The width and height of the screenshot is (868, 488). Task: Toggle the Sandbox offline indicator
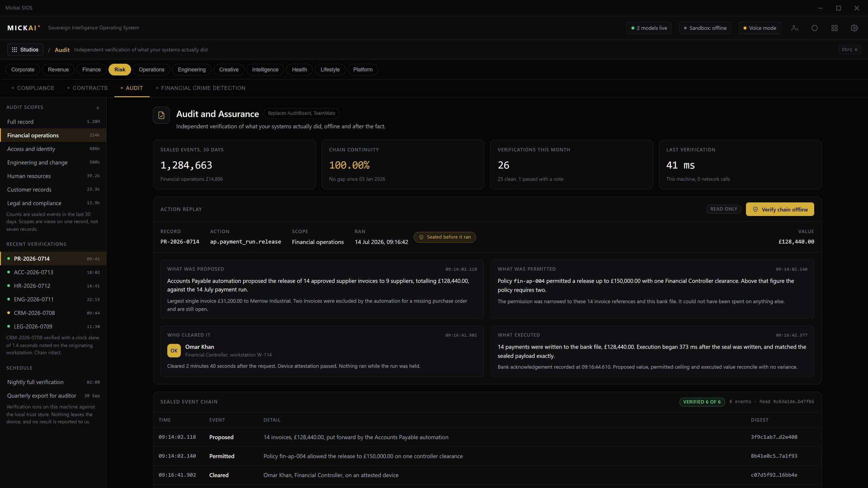pyautogui.click(x=705, y=28)
